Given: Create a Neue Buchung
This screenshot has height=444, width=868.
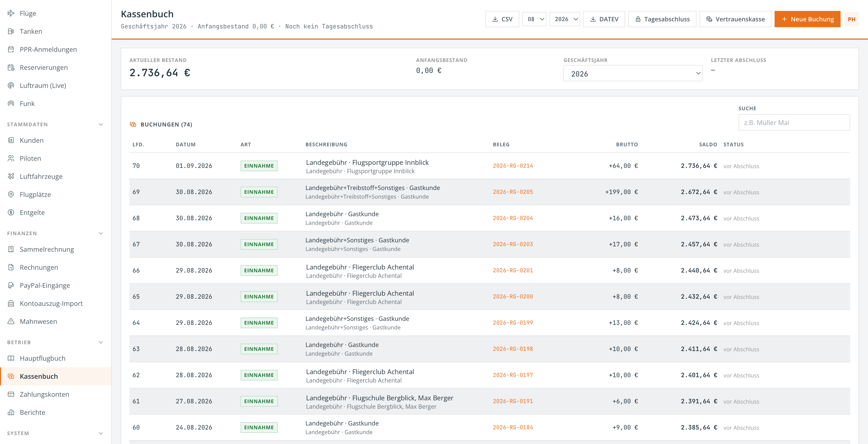Looking at the screenshot, I should (x=807, y=19).
